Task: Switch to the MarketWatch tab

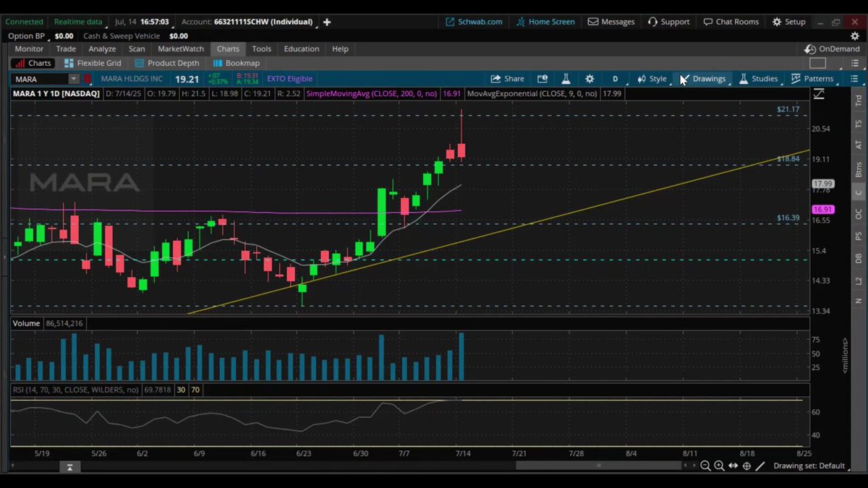Action: 181,49
